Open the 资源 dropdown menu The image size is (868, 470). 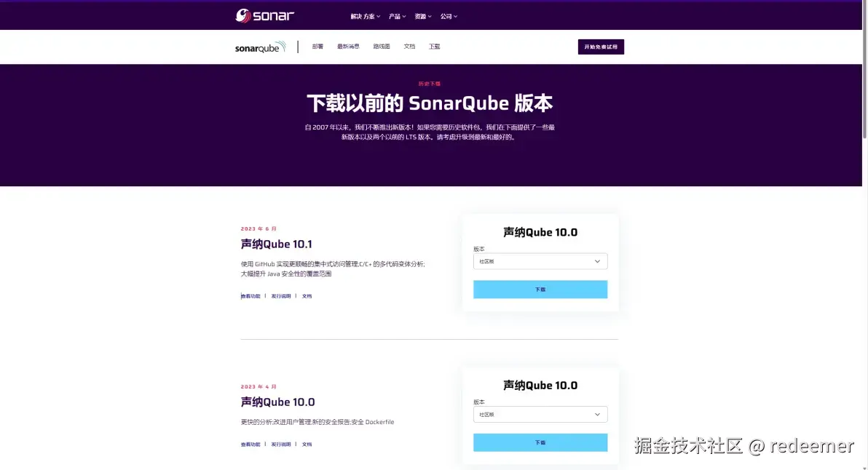coord(423,17)
